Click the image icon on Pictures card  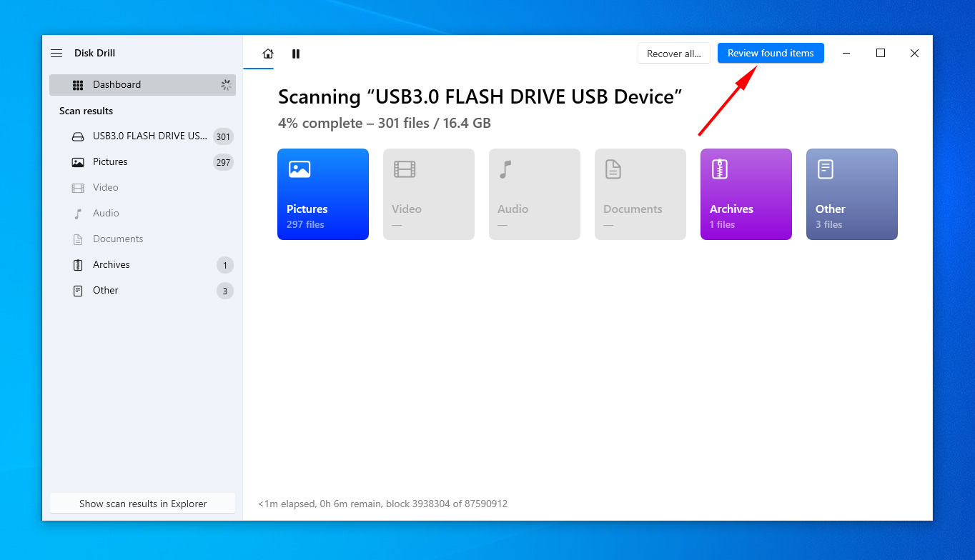click(x=300, y=169)
